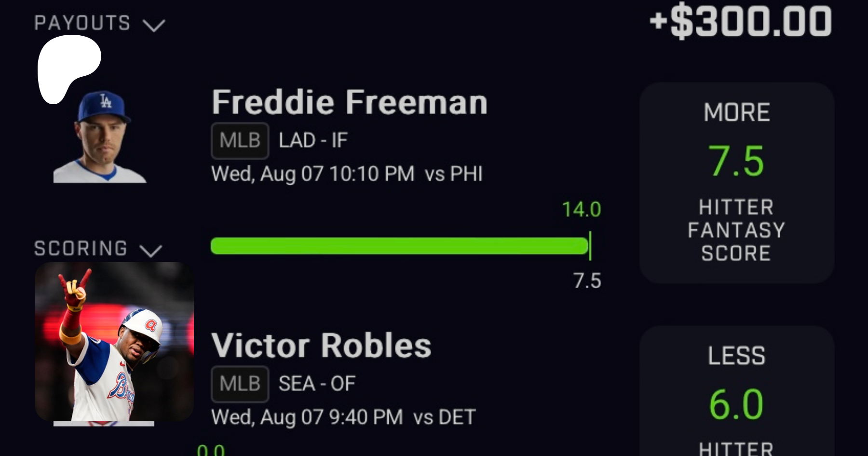Click the green 14.0 score value
The height and width of the screenshot is (456, 868).
point(581,209)
